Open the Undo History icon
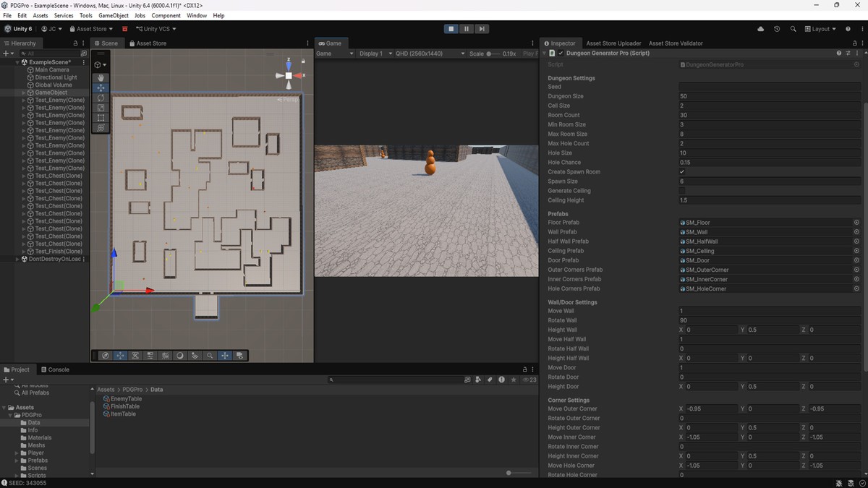 pyautogui.click(x=777, y=29)
